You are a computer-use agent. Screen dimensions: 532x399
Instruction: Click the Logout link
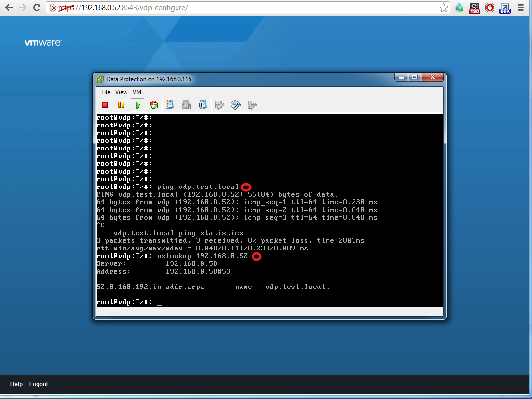38,384
